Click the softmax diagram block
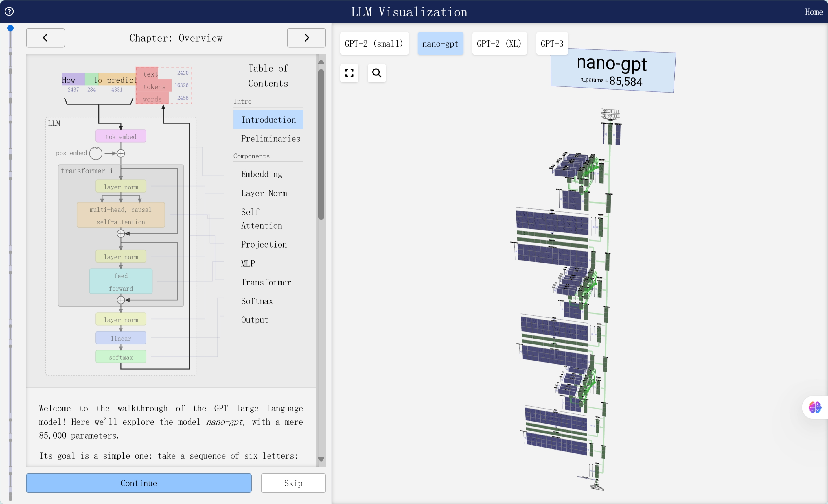Image resolution: width=828 pixels, height=504 pixels. (x=121, y=357)
